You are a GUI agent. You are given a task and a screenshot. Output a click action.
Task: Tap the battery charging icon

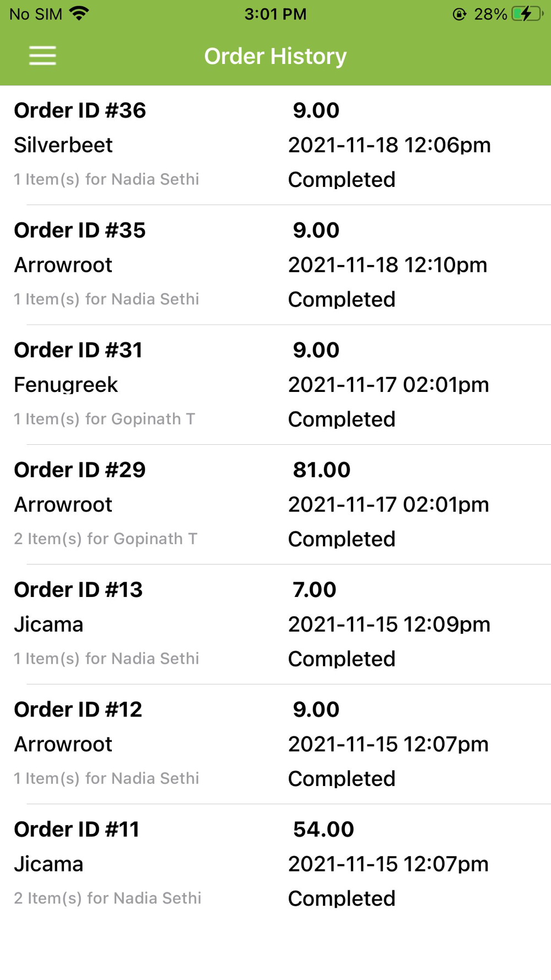(x=526, y=14)
